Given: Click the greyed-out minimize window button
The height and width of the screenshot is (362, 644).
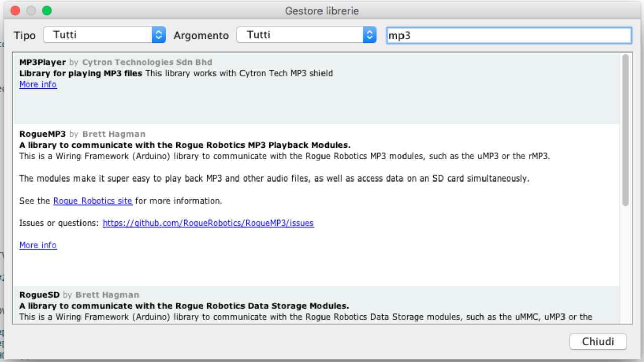Looking at the screenshot, I should 31,11.
